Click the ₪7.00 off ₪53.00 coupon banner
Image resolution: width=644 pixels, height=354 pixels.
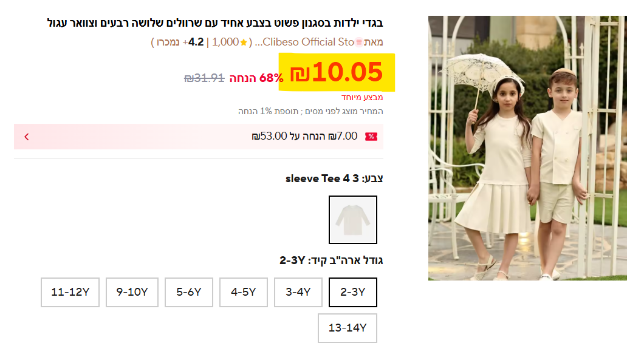pyautogui.click(x=199, y=137)
